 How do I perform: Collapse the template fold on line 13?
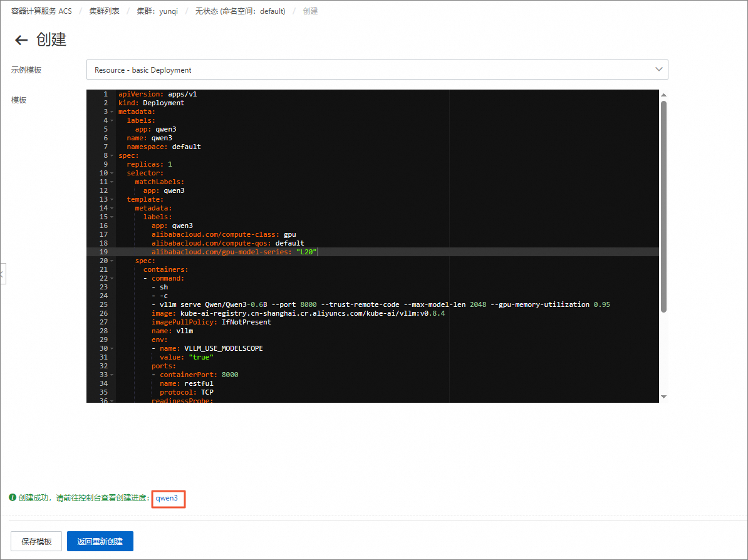tap(112, 199)
